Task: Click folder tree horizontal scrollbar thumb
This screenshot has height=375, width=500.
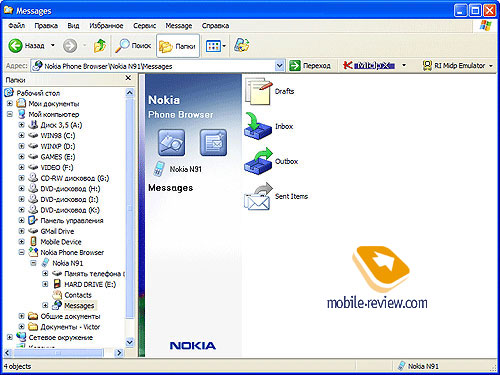Action: tap(58, 352)
